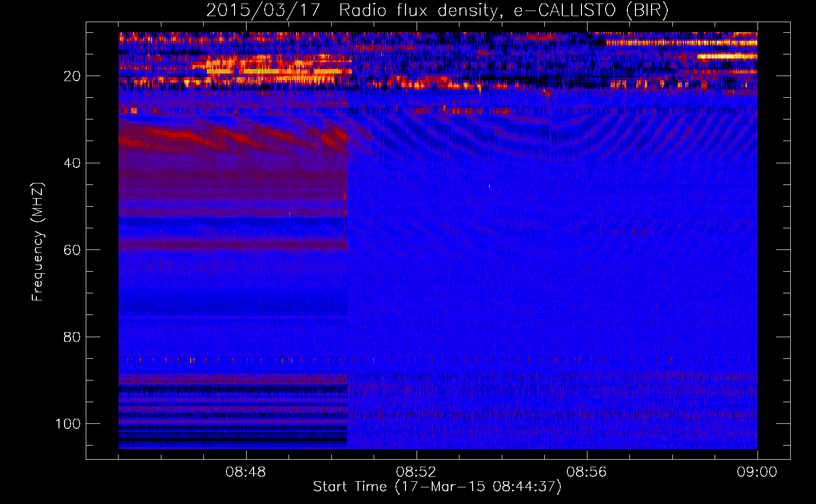The width and height of the screenshot is (816, 504).
Task: Click the '08:48' time tick label
Action: click(246, 472)
